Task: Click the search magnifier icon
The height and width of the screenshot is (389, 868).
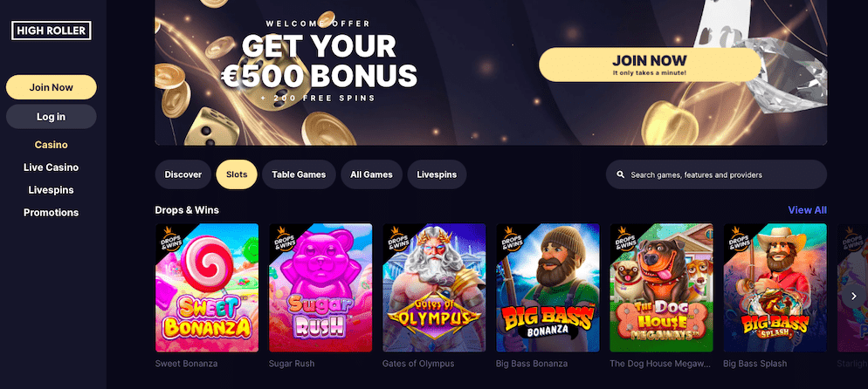Action: click(x=621, y=174)
